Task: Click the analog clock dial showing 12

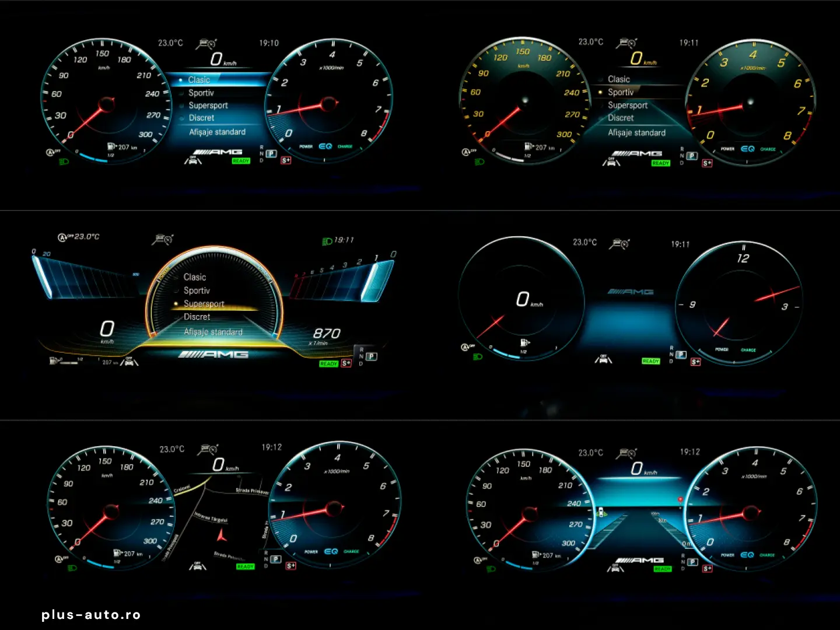Action: 738,302
